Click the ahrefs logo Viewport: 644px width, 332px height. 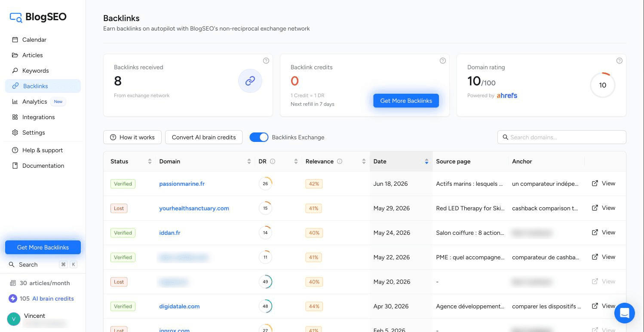click(507, 95)
